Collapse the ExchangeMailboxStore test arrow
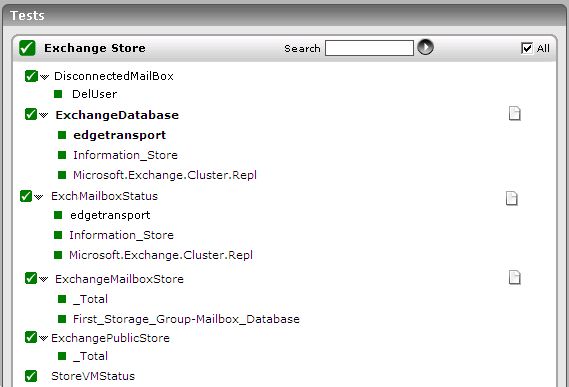The height and width of the screenshot is (387, 569). click(x=44, y=280)
